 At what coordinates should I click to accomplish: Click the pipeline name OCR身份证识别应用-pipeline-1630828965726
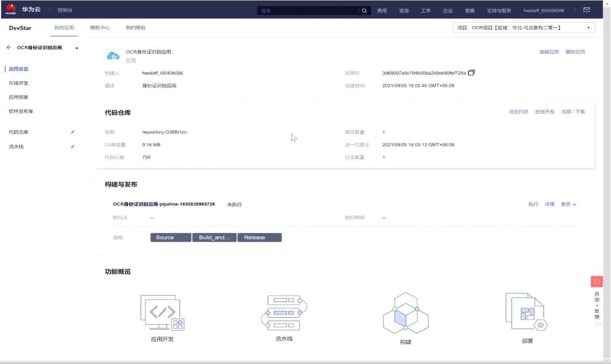pos(164,204)
